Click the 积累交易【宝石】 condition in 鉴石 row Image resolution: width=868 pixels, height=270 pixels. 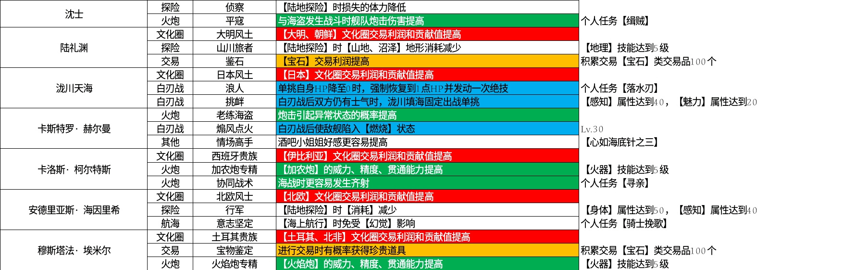[x=648, y=61]
